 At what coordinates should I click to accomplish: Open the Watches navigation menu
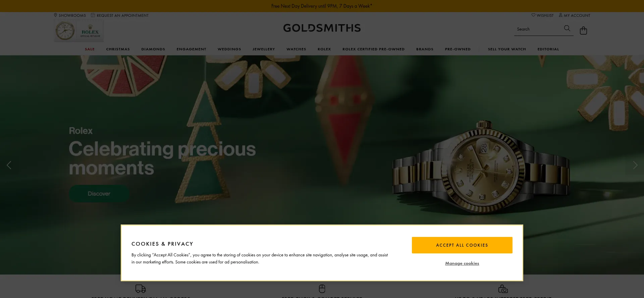[296, 49]
